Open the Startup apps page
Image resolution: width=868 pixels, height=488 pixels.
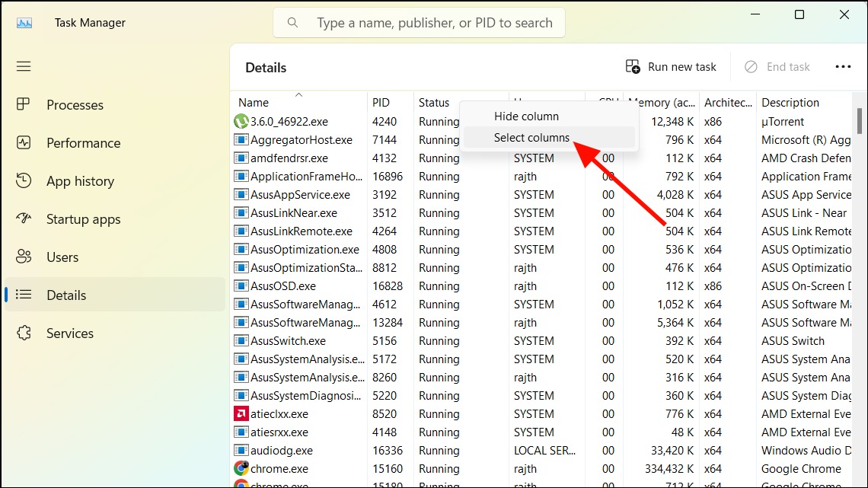pyautogui.click(x=115, y=219)
